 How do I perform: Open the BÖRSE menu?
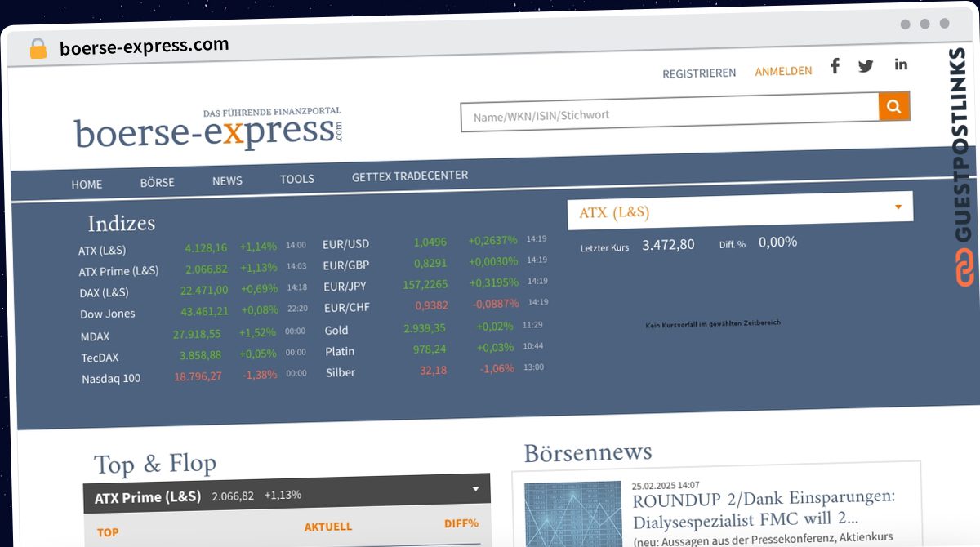[157, 182]
